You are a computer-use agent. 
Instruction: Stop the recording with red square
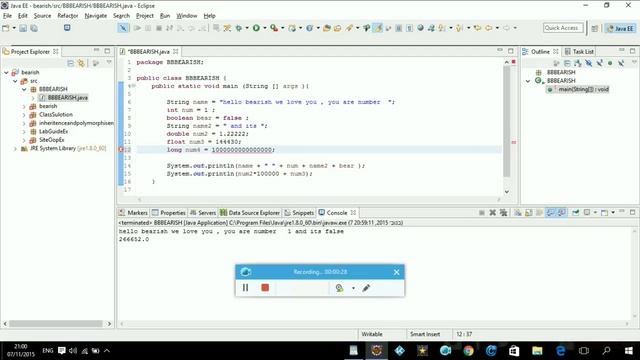pos(265,288)
